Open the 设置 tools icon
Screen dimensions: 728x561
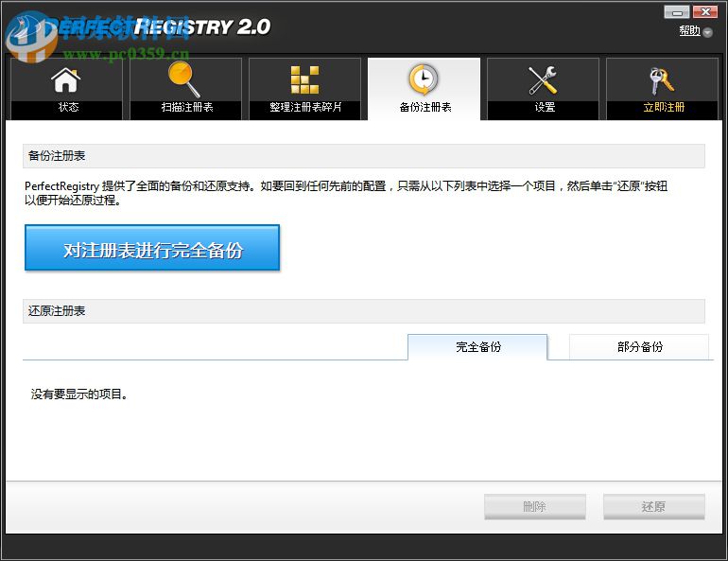point(543,79)
